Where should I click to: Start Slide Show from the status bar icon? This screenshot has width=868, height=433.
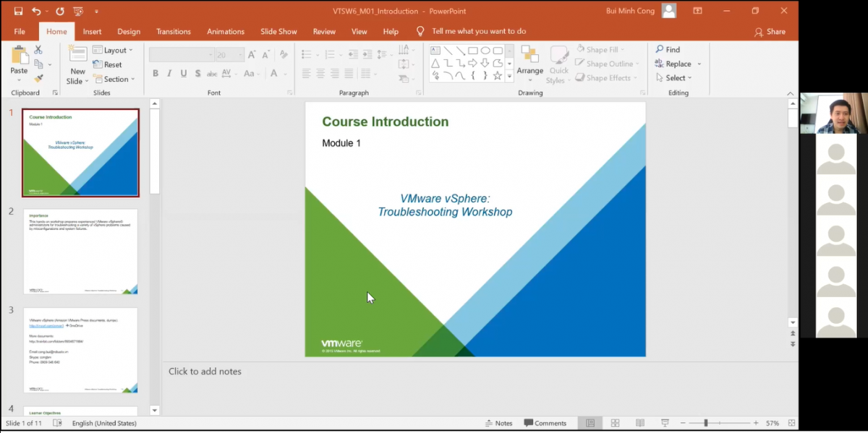pos(665,423)
